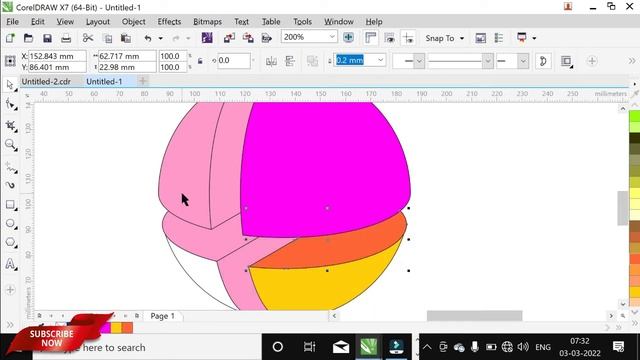Image resolution: width=640 pixels, height=360 pixels.
Task: Mirror object vertically
Action: pos(290,61)
